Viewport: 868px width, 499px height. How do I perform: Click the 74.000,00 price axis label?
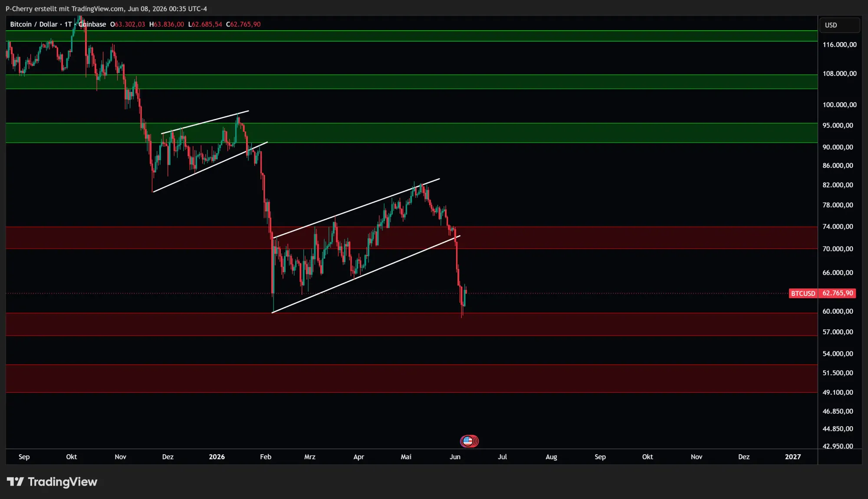838,227
